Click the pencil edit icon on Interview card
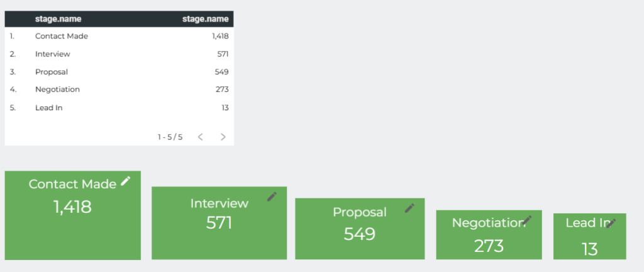Image resolution: width=644 pixels, height=272 pixels. pyautogui.click(x=272, y=196)
